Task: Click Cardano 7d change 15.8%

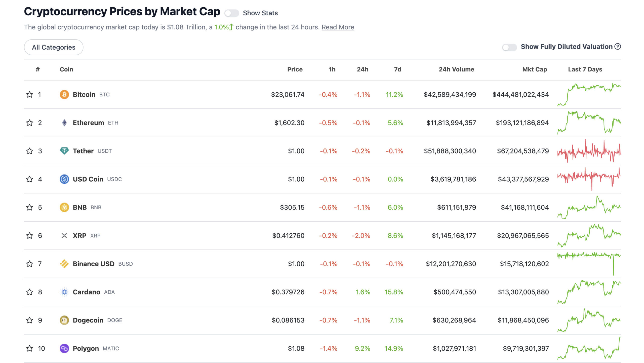Action: coord(394,292)
